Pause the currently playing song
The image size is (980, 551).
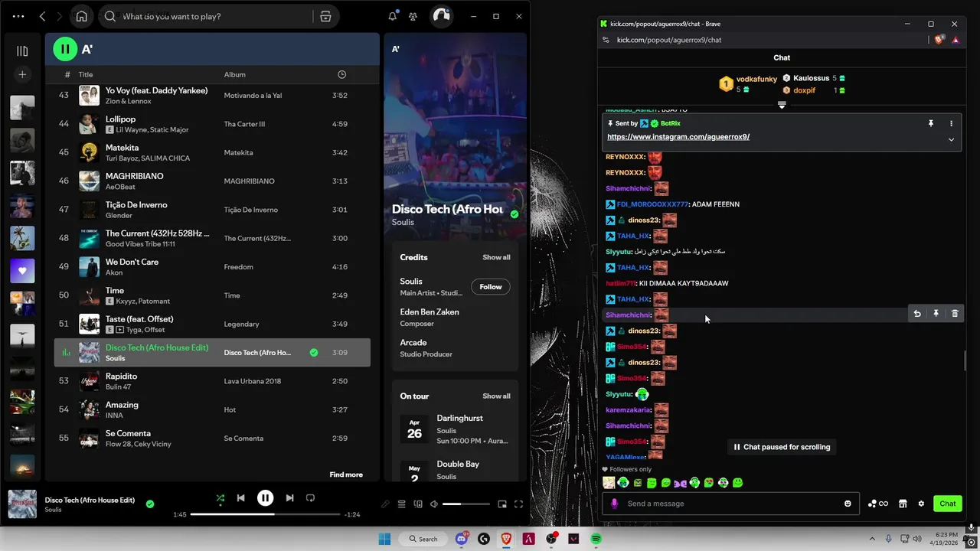(265, 498)
